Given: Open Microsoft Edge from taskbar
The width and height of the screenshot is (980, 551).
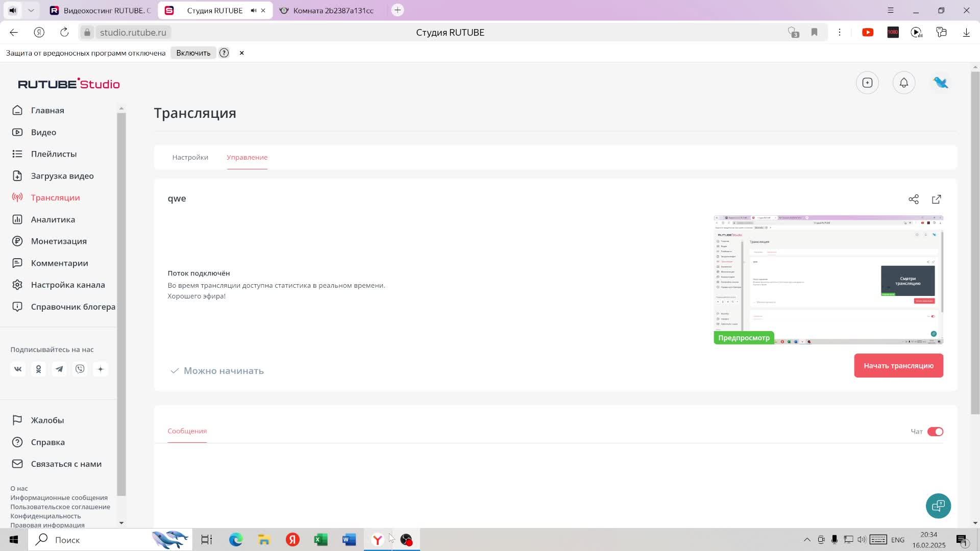Looking at the screenshot, I should pos(235,540).
